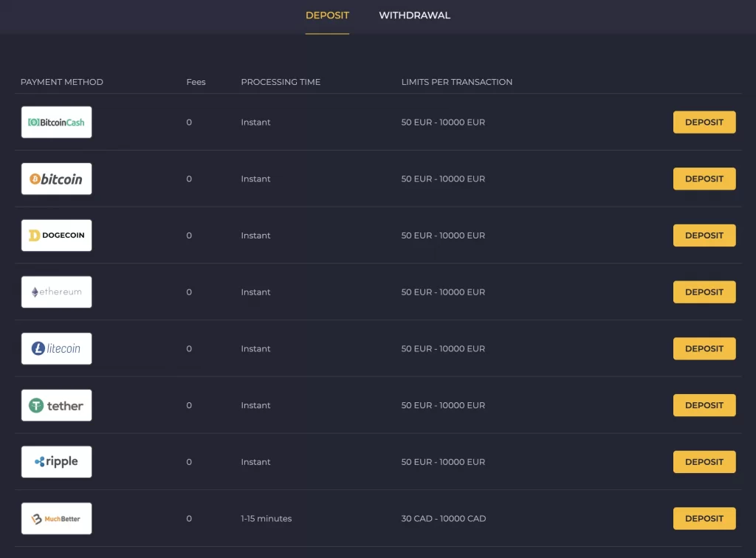Choose the Dogecoin payment logo
The height and width of the screenshot is (558, 756).
point(56,235)
